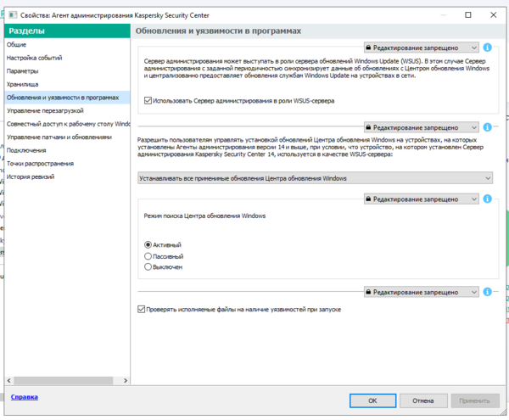Viewport: 509px width, 420px height.
Task: Click the info icon beside the WSUS server lock dropdown
Action: pos(487,48)
